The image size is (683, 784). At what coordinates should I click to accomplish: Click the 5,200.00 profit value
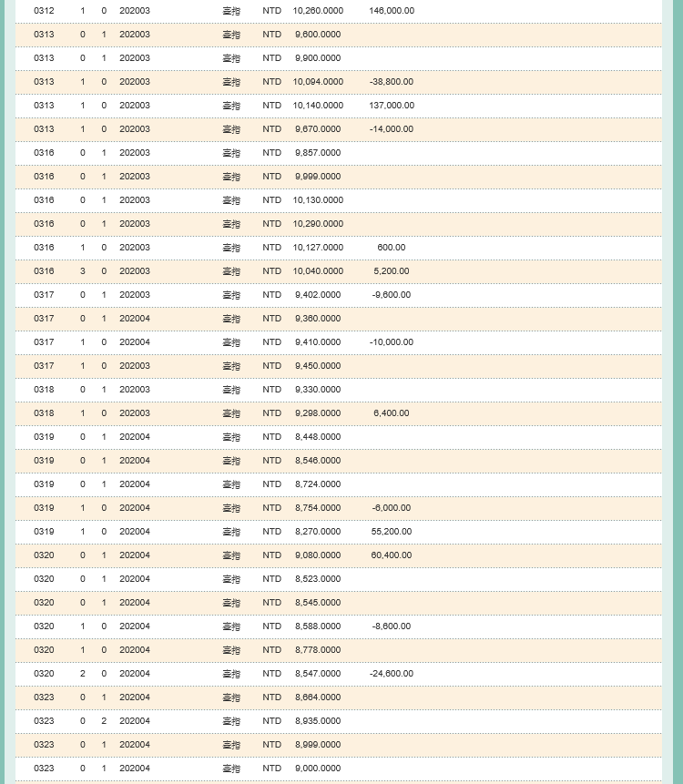[392, 271]
